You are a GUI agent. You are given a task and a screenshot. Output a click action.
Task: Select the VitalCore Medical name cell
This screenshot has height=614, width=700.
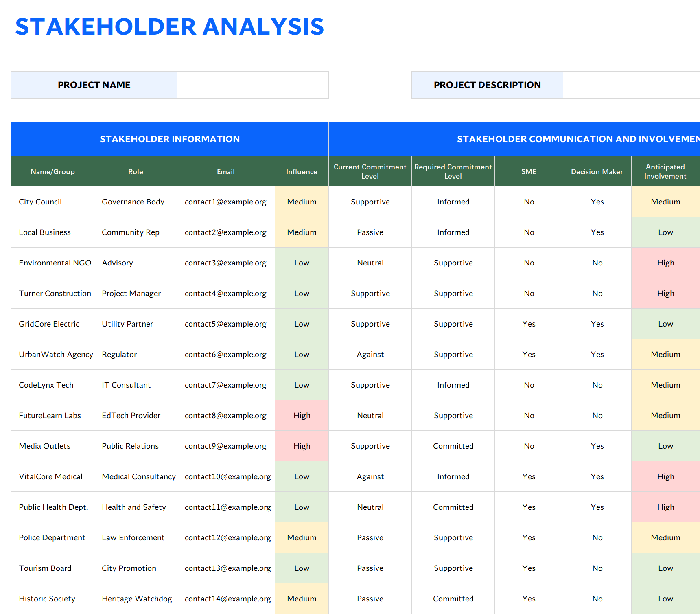pos(53,476)
